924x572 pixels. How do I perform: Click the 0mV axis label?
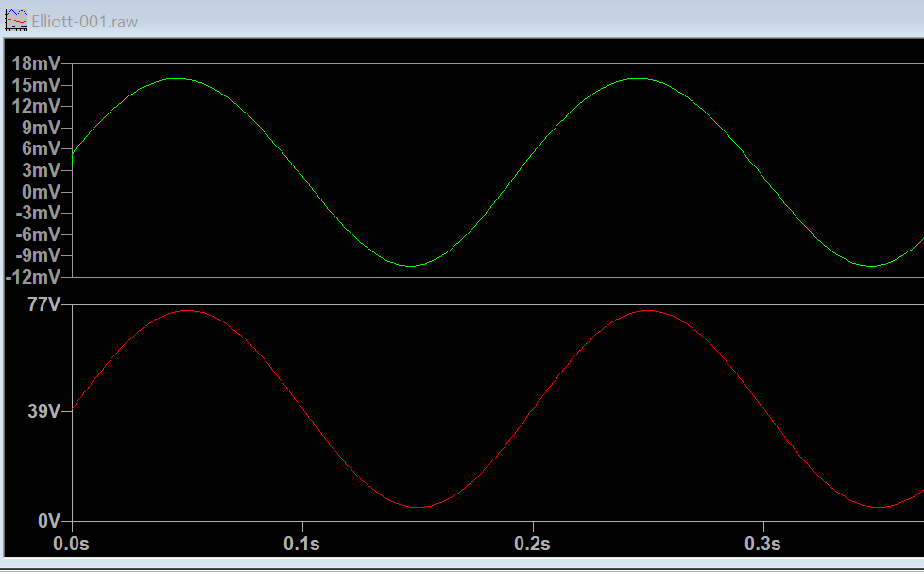(x=41, y=192)
